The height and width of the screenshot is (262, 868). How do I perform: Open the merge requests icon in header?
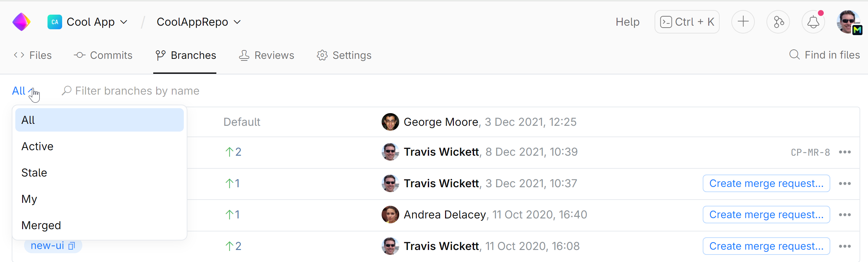click(778, 22)
